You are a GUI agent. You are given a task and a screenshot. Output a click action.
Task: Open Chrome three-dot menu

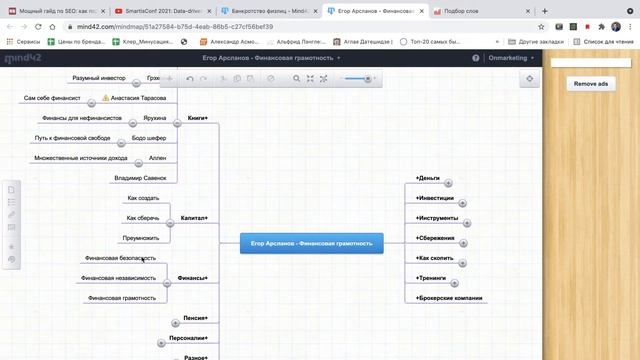click(x=630, y=27)
